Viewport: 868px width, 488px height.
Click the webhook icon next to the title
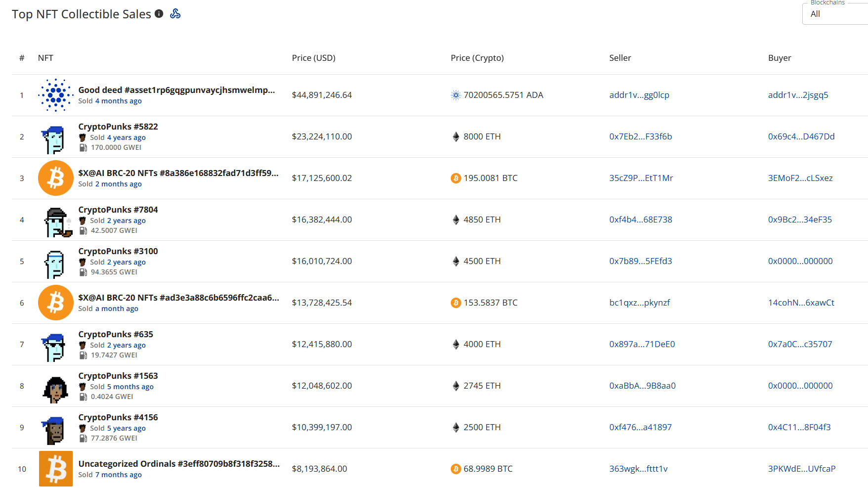175,14
